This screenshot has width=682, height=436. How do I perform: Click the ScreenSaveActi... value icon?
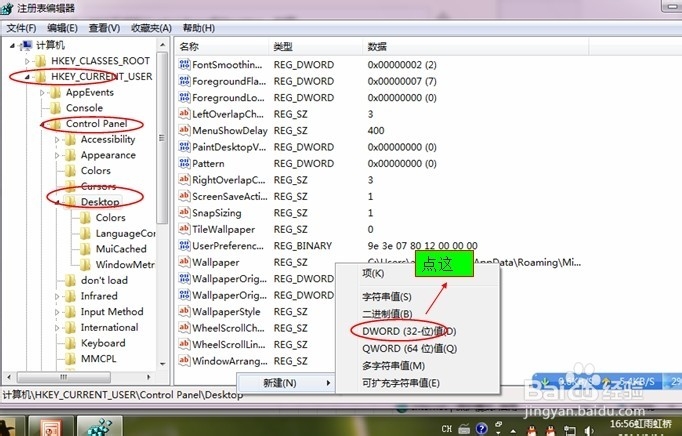(x=184, y=196)
